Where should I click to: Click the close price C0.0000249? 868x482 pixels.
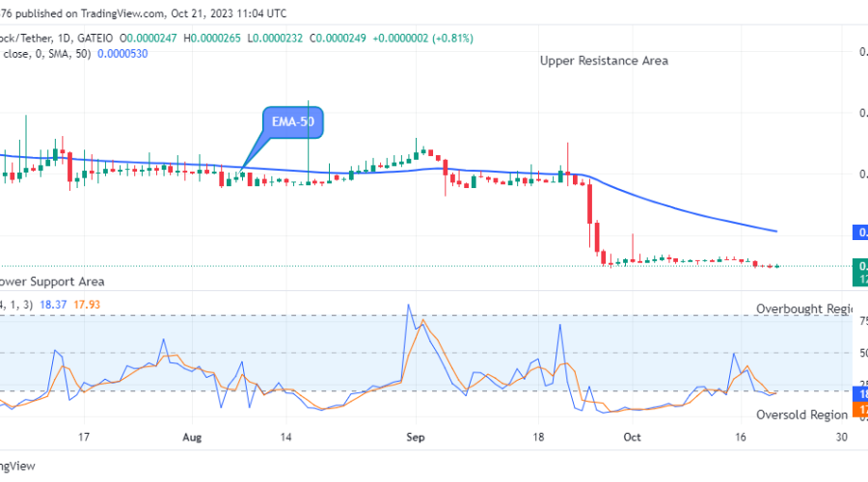click(338, 39)
